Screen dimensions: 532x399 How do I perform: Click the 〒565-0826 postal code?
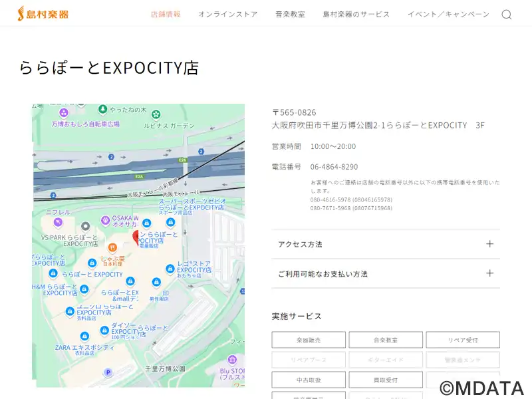tap(294, 112)
